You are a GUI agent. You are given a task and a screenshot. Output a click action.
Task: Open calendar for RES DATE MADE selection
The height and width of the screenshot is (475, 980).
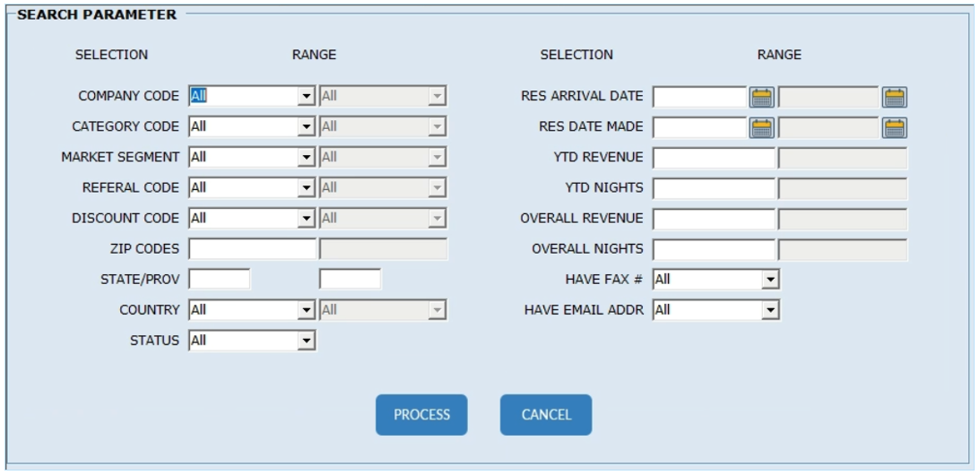coord(761,127)
